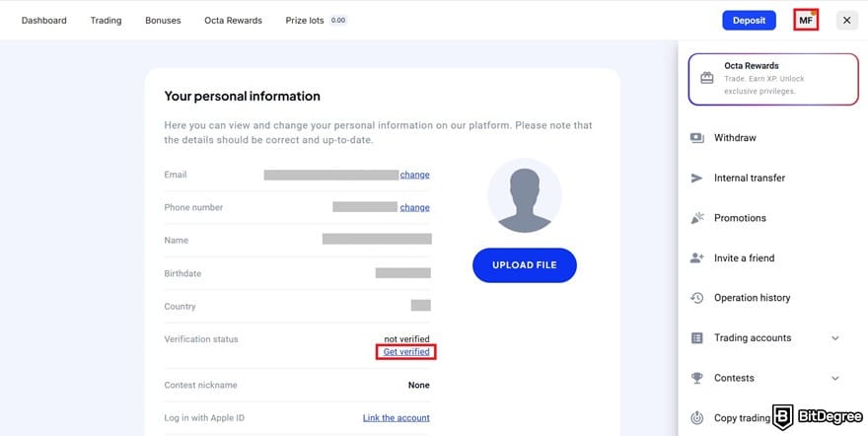Screen dimensions: 868x436
Task: Click the Prize lots 0.00 badge
Action: [x=338, y=21]
